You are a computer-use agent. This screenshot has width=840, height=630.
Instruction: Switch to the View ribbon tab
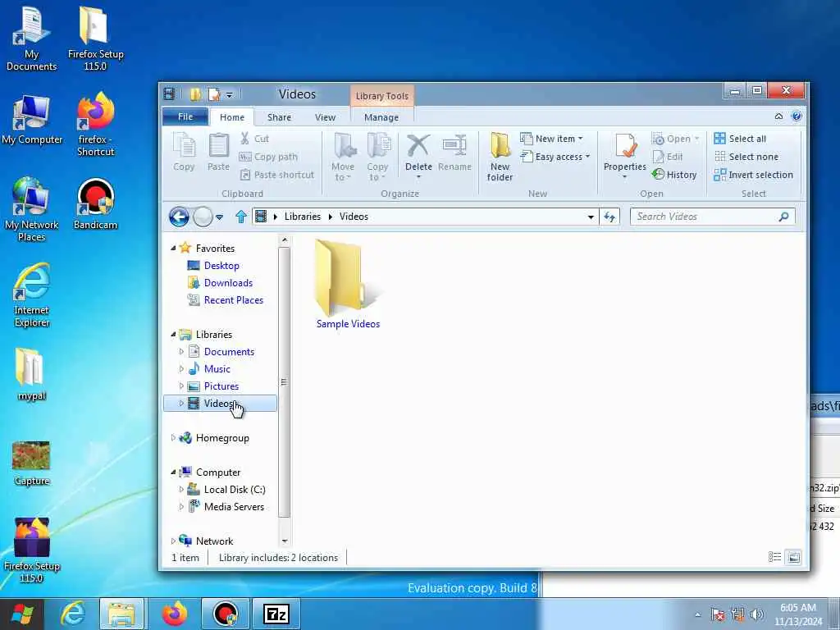tap(325, 116)
